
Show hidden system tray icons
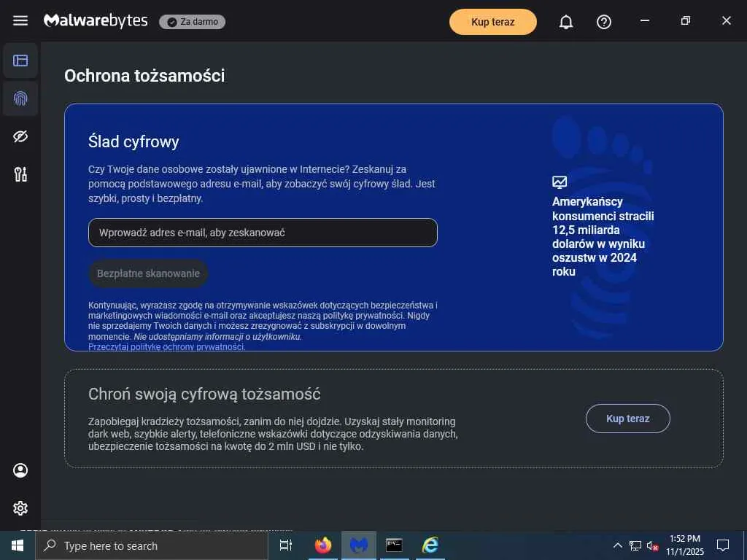[x=617, y=545]
